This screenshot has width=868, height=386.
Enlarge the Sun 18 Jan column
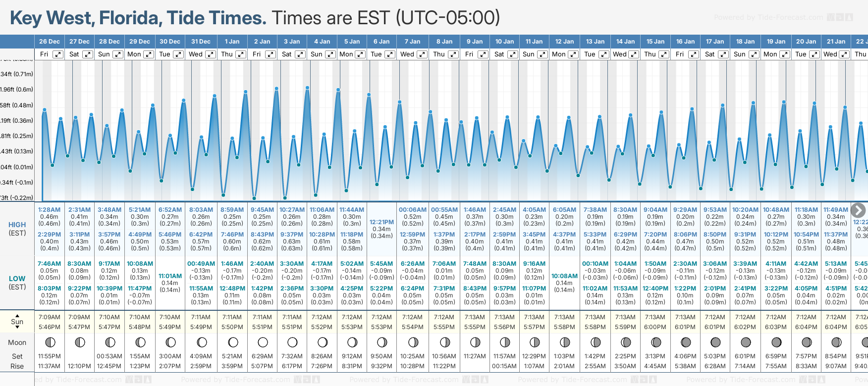click(753, 54)
